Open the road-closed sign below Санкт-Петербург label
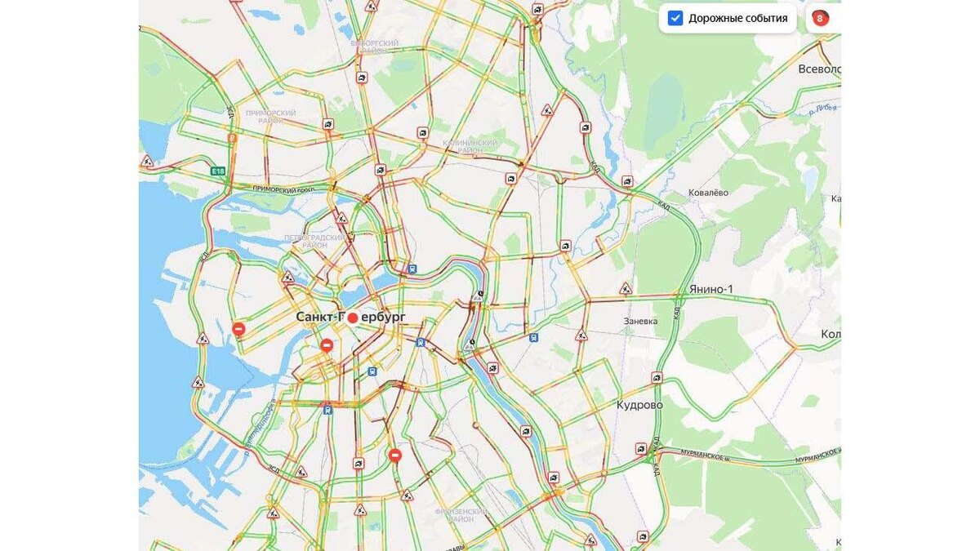This screenshot has height=551, width=980. (x=327, y=346)
